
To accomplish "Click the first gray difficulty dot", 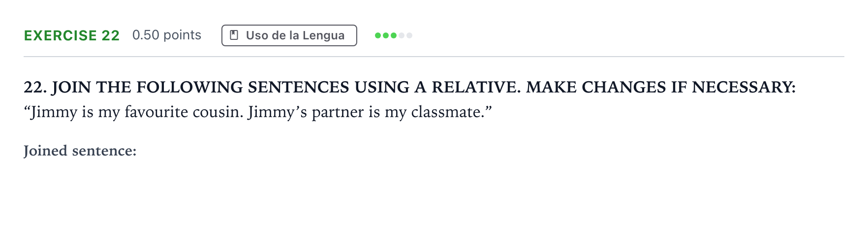I will coord(402,35).
